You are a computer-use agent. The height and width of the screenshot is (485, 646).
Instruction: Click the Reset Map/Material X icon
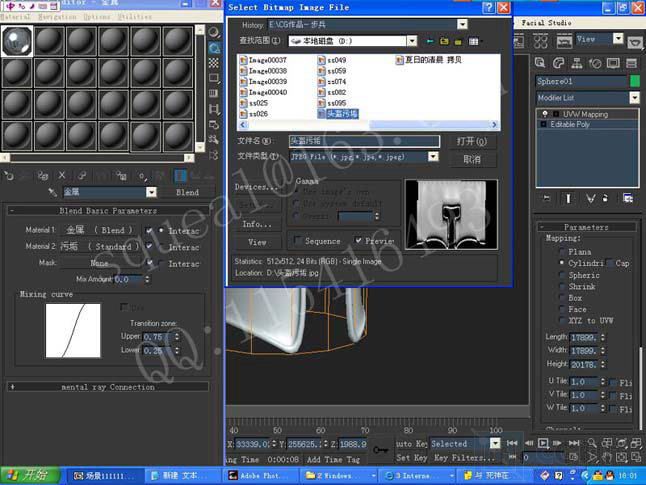click(x=62, y=176)
